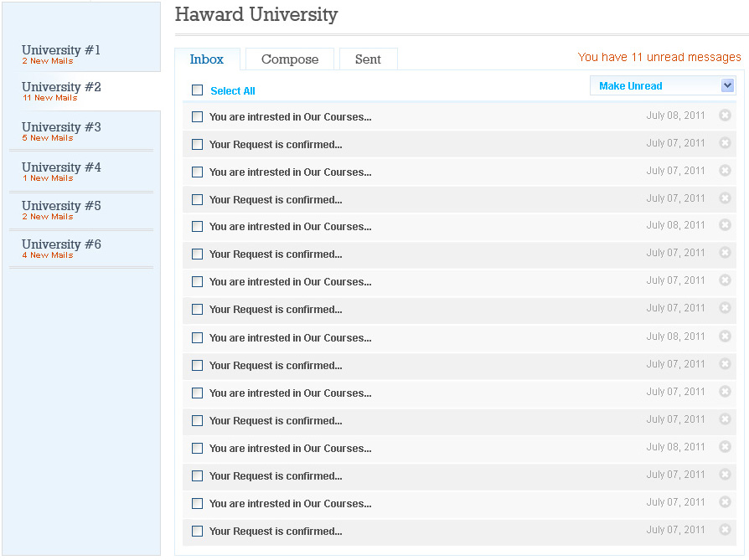The height and width of the screenshot is (560, 749).
Task: Select University #3 with 5 new mails
Action: click(x=61, y=131)
